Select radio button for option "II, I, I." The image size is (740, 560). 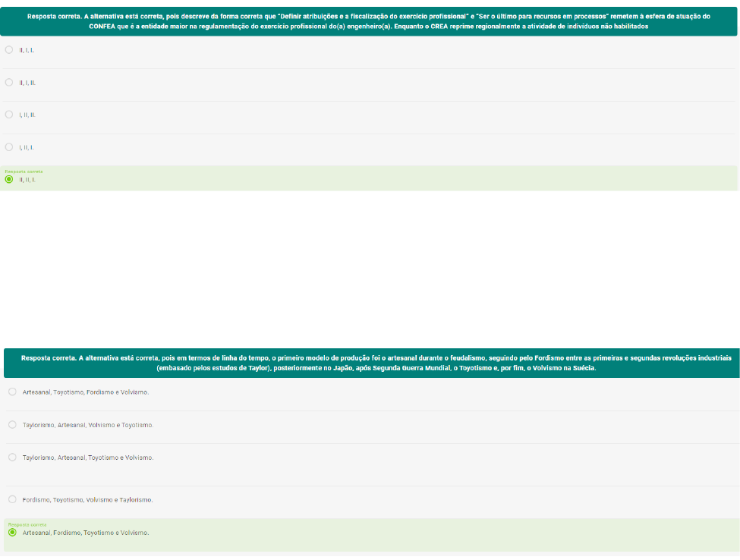(x=9, y=49)
